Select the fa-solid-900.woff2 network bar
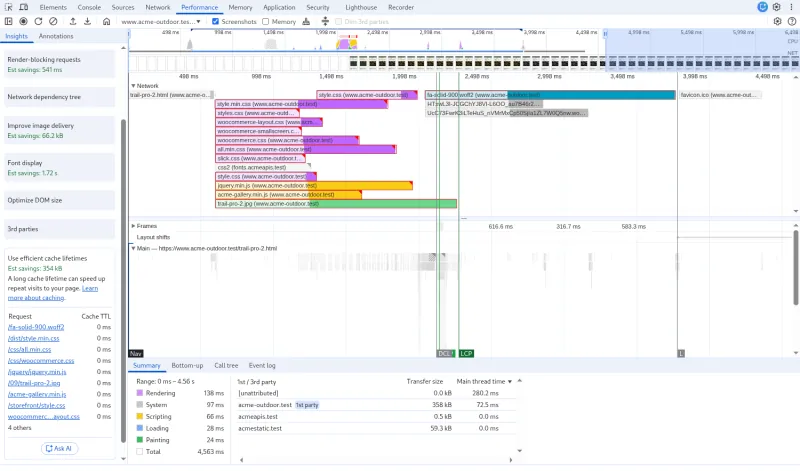This screenshot has width=800, height=471. pos(550,95)
